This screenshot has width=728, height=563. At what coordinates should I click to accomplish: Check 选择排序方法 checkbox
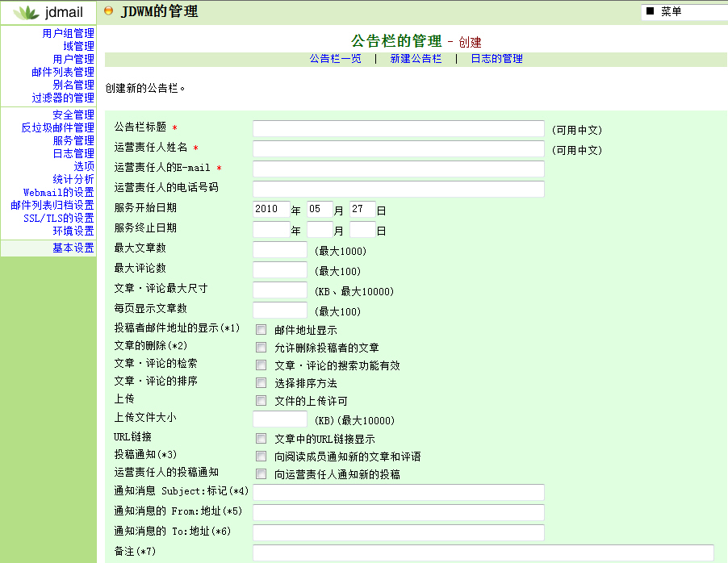[x=261, y=382]
